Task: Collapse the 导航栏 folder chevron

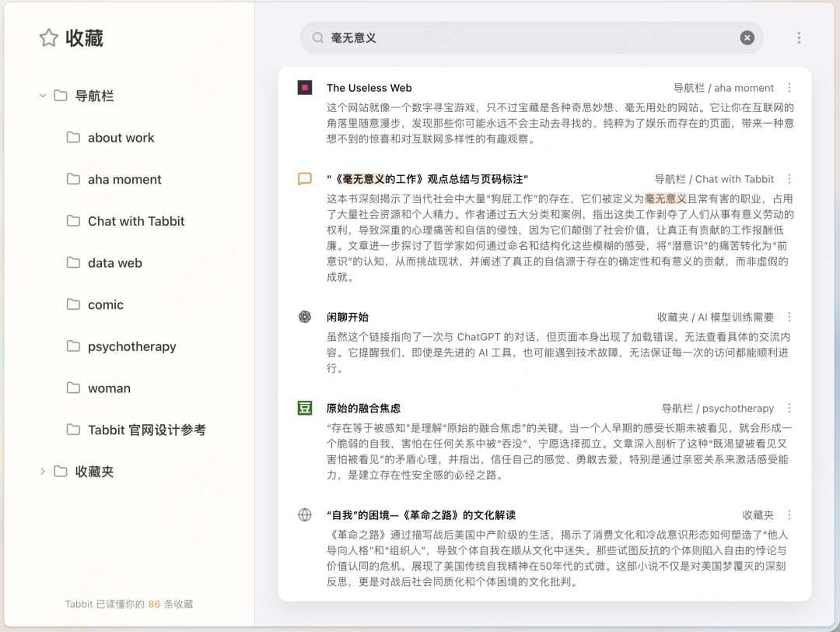Action: [43, 96]
